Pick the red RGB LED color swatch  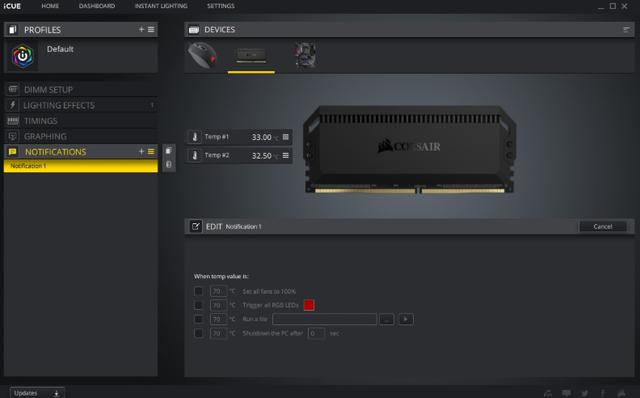[309, 305]
